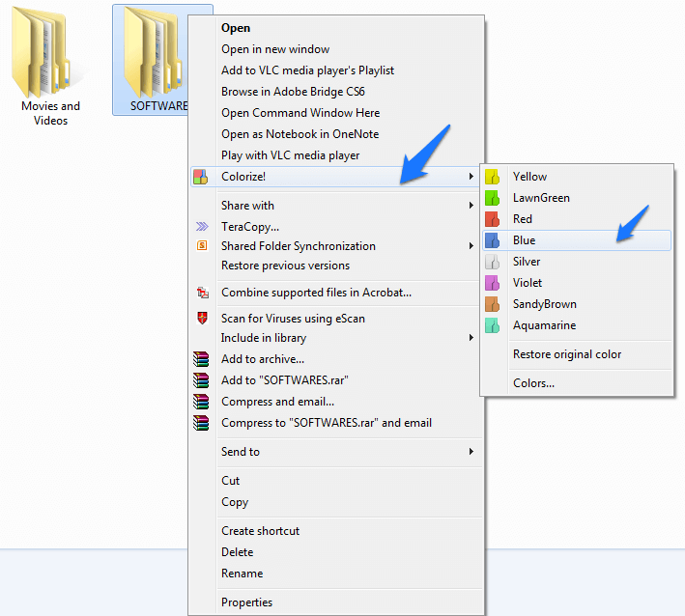Viewport: 685px width, 616px height.
Task: Select Play with VLC media player
Action: pos(336,155)
